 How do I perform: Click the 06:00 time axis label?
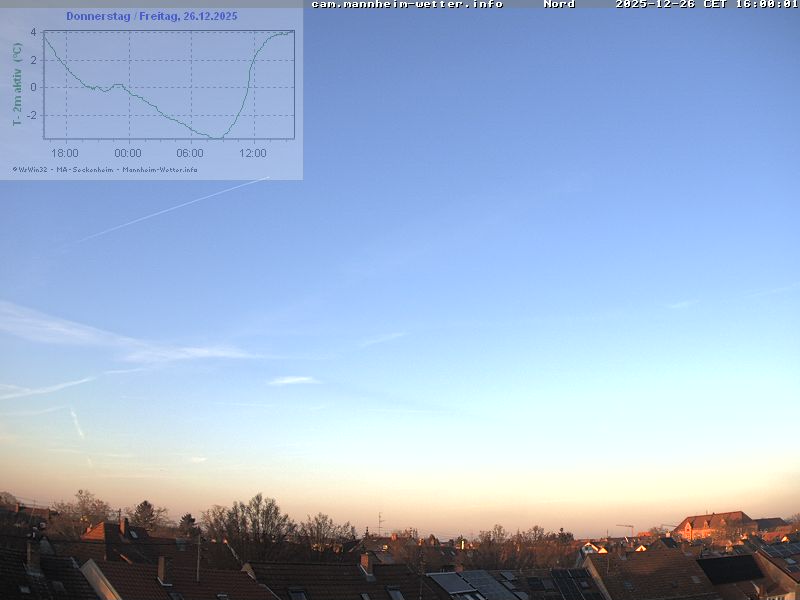(190, 153)
